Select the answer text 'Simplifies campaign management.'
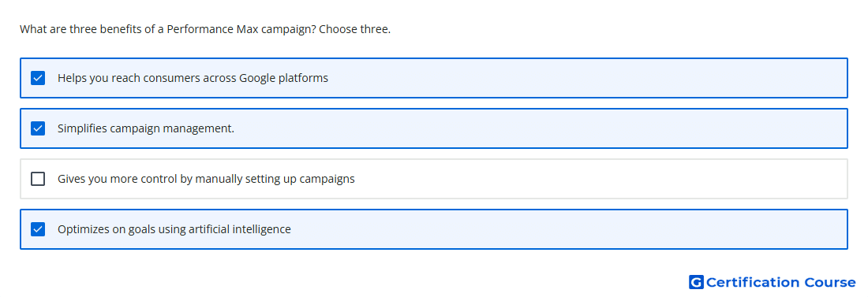868x297 pixels. (146, 128)
